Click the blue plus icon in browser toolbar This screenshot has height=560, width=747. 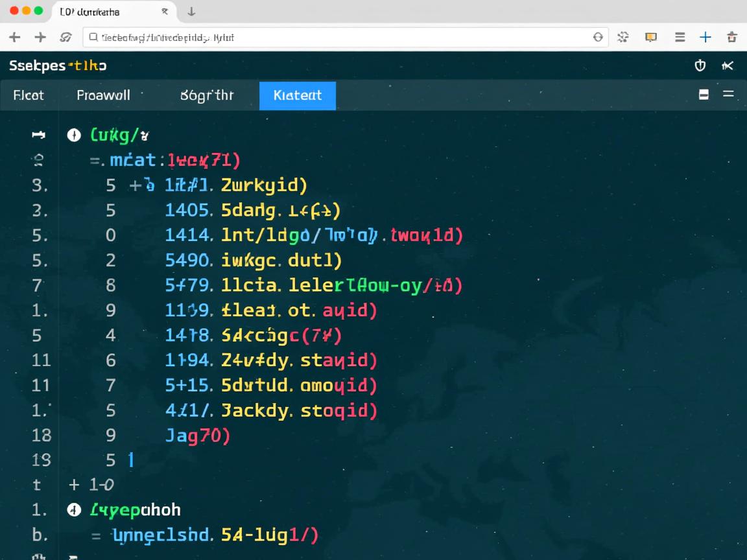(x=705, y=38)
